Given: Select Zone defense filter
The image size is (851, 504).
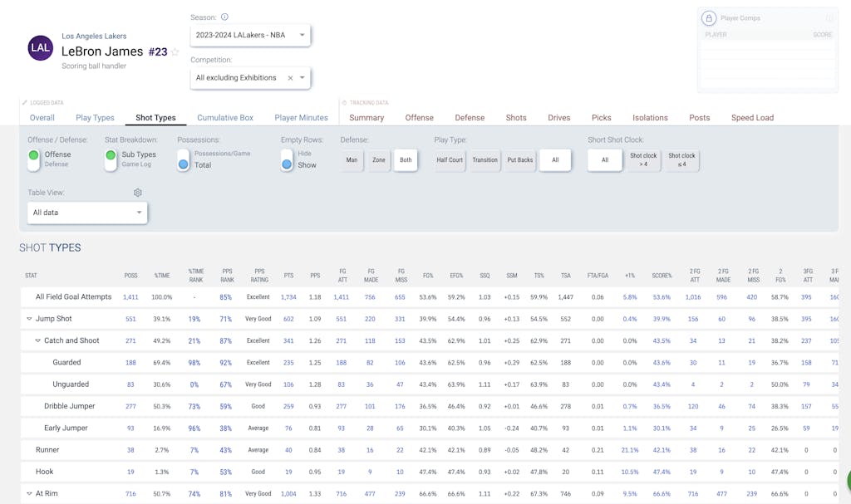Looking at the screenshot, I should tap(379, 160).
